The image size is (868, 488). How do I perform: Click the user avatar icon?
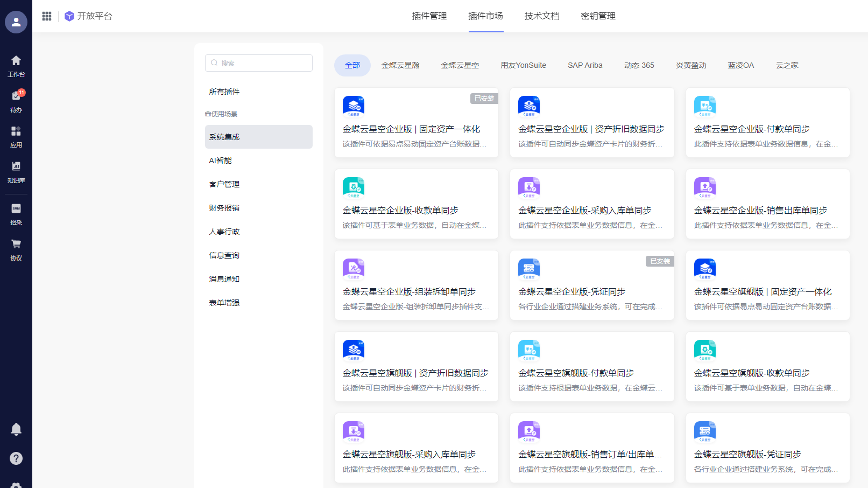coord(16,22)
